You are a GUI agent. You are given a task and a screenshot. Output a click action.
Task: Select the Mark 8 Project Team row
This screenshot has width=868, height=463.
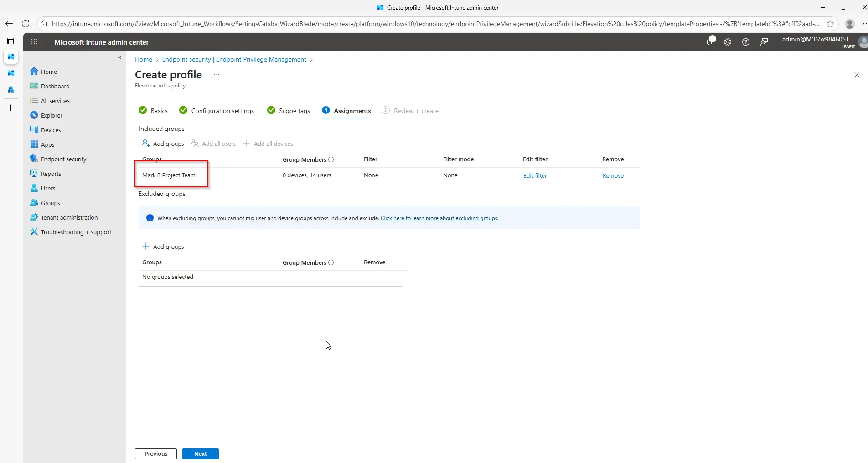point(389,175)
